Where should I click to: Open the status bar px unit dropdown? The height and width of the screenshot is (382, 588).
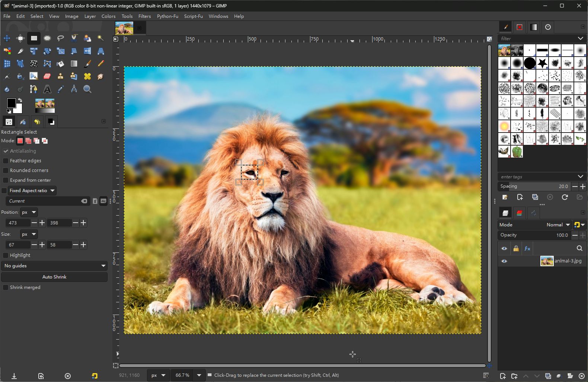(x=158, y=375)
